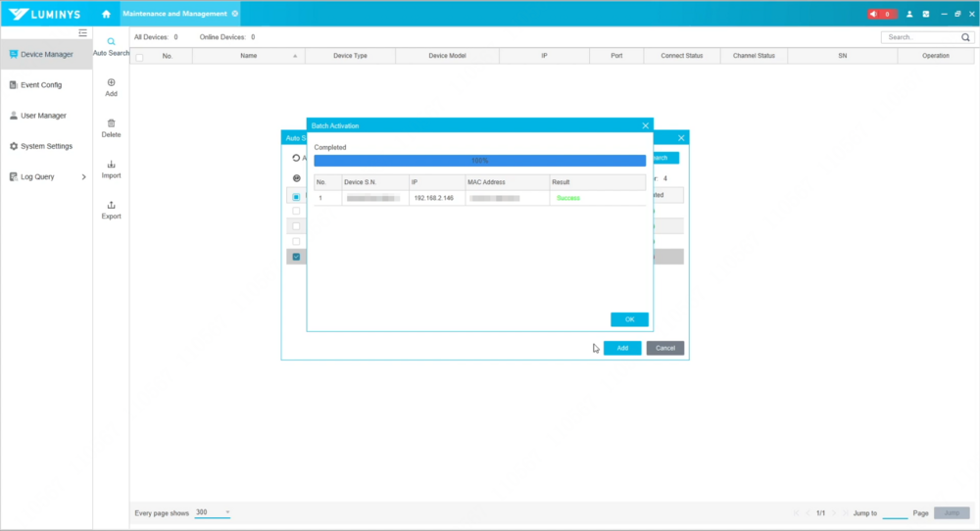Screen dimensions: 980x531
Task: Tick the select-all checkbox in device table header
Action: [x=139, y=57]
